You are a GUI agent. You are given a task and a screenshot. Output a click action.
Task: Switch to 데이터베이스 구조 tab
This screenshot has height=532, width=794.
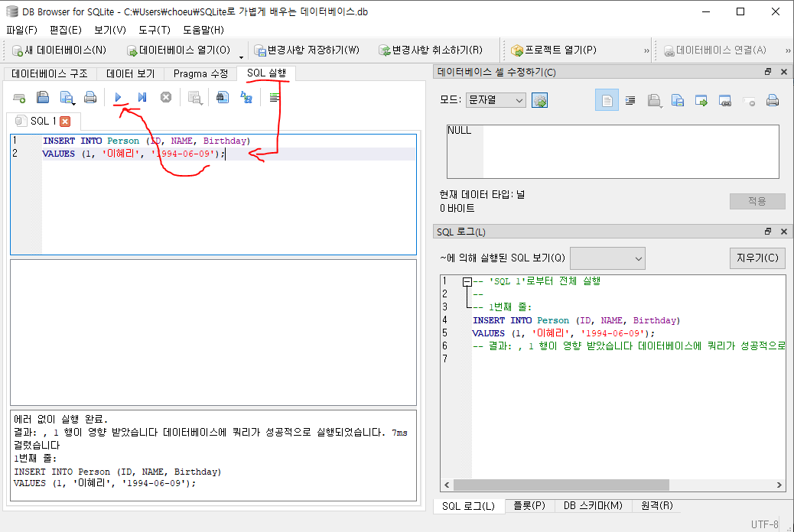pyautogui.click(x=50, y=74)
